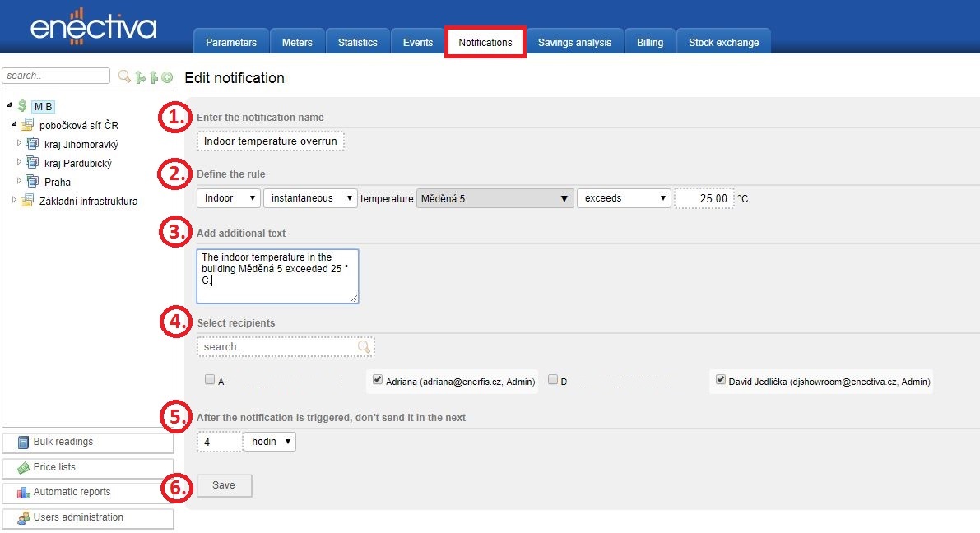Screen dimensions: 980x533
Task: Click the magnifier icon in recipients search
Action: [x=364, y=347]
